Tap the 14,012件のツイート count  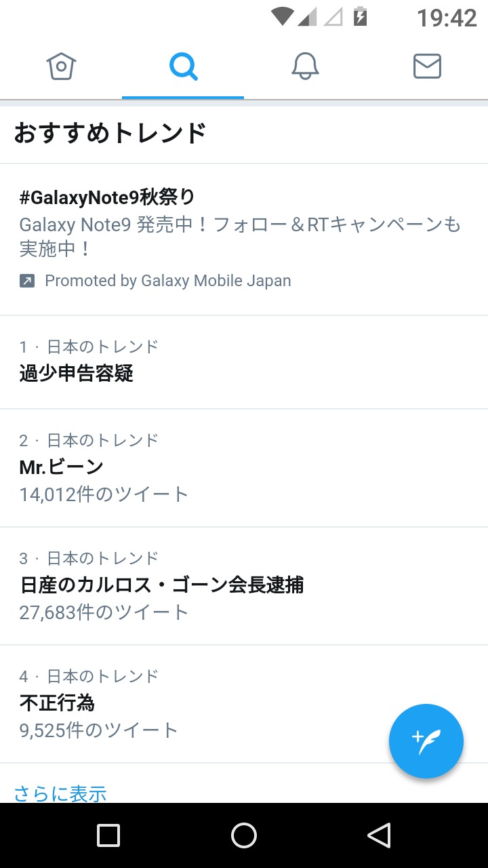(104, 494)
